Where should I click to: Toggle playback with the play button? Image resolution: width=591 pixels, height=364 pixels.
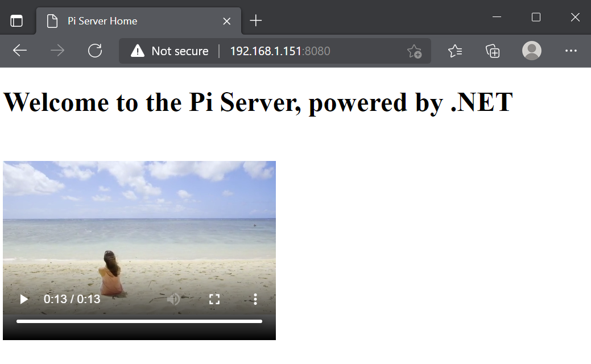[x=23, y=299]
